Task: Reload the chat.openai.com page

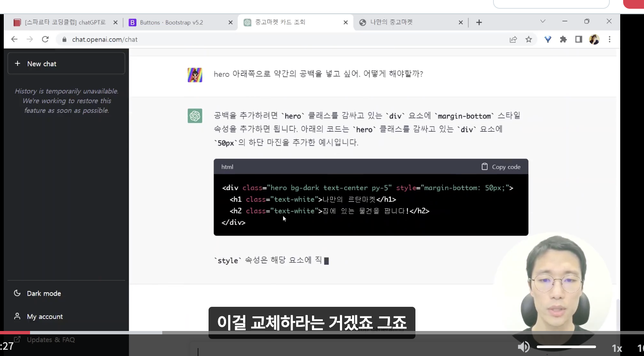Action: tap(45, 39)
